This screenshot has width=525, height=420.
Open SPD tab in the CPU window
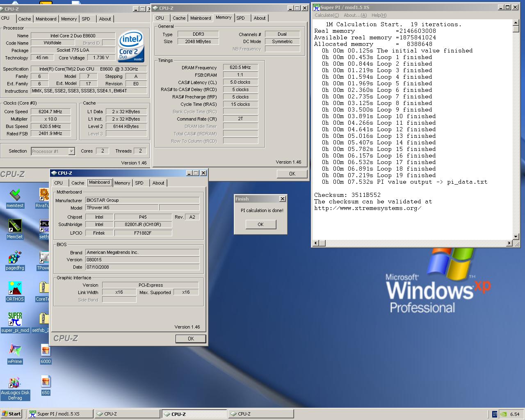pos(86,19)
